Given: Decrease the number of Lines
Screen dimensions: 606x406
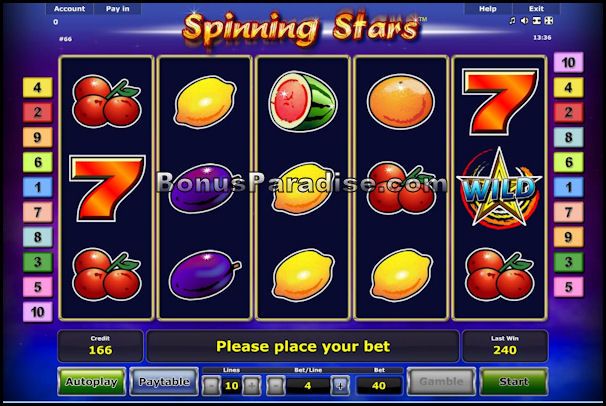Looking at the screenshot, I should (211, 386).
